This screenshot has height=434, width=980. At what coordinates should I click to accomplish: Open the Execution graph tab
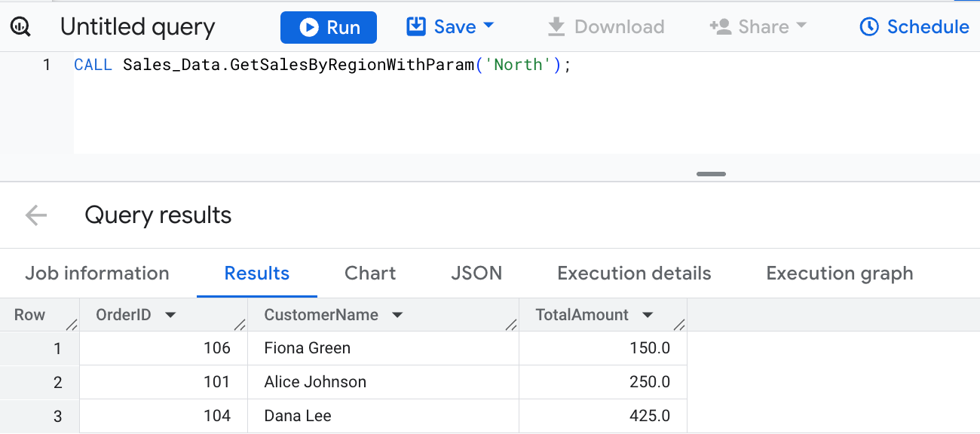coord(840,274)
